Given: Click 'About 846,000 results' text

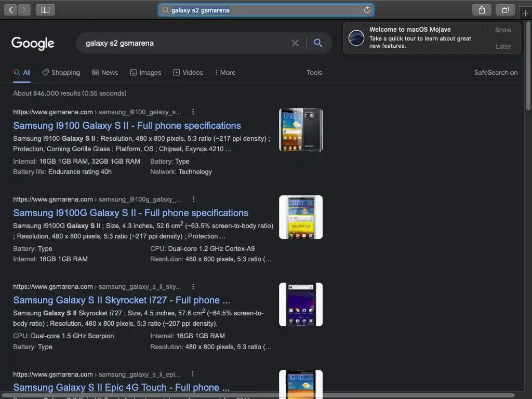Looking at the screenshot, I should (70, 94).
